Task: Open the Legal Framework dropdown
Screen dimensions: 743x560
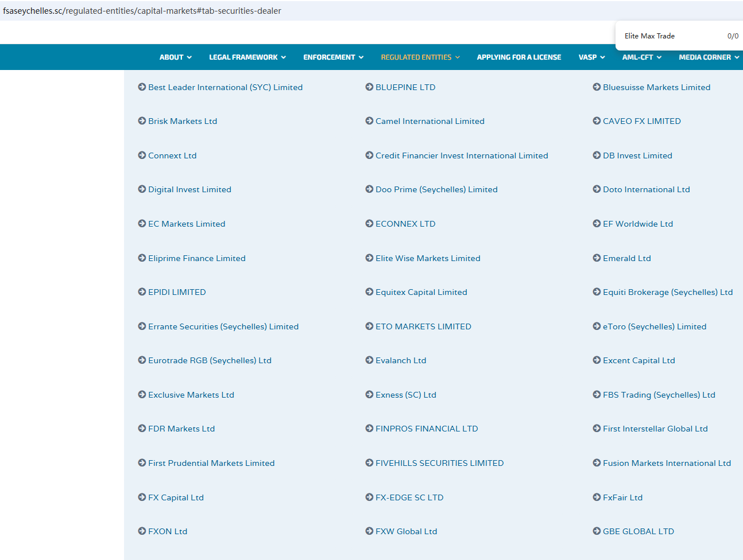Action: pyautogui.click(x=247, y=57)
